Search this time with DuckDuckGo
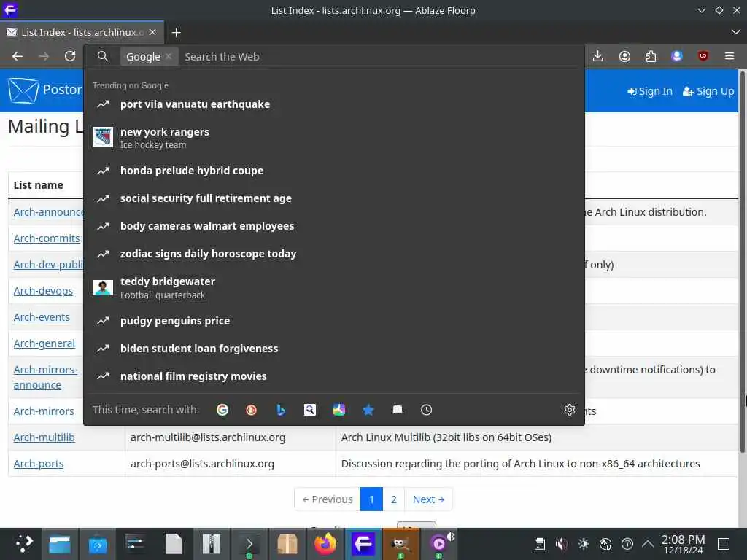747x560 pixels. pos(252,410)
